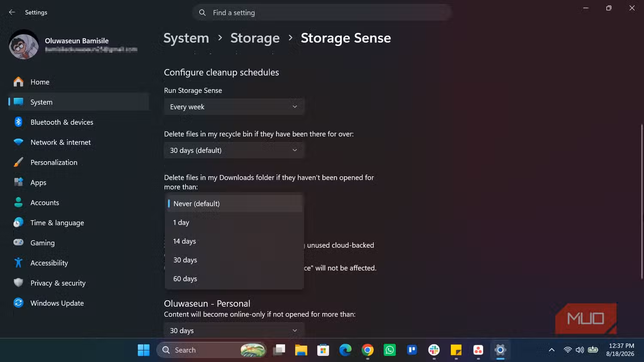Click the settings page vertical scrollbar
Image resolution: width=644 pixels, height=362 pixels.
click(642, 202)
